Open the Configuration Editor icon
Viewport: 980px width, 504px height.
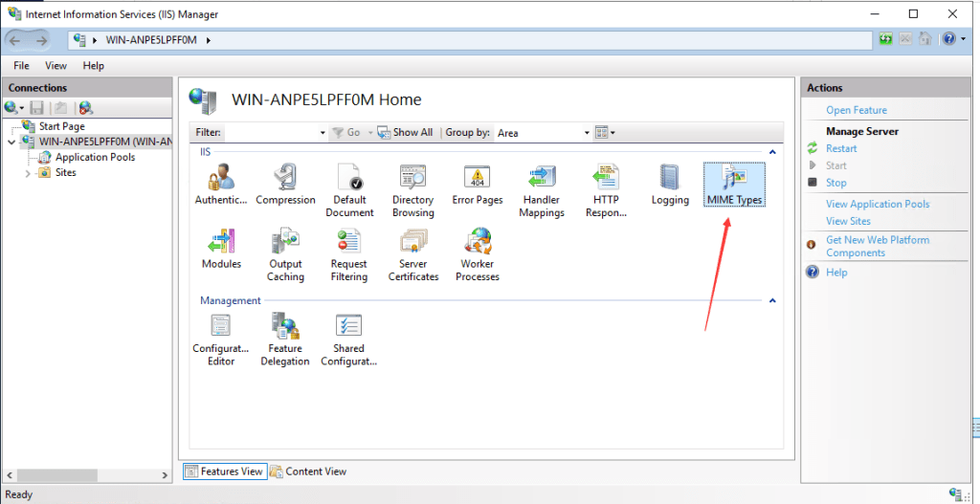click(x=221, y=340)
